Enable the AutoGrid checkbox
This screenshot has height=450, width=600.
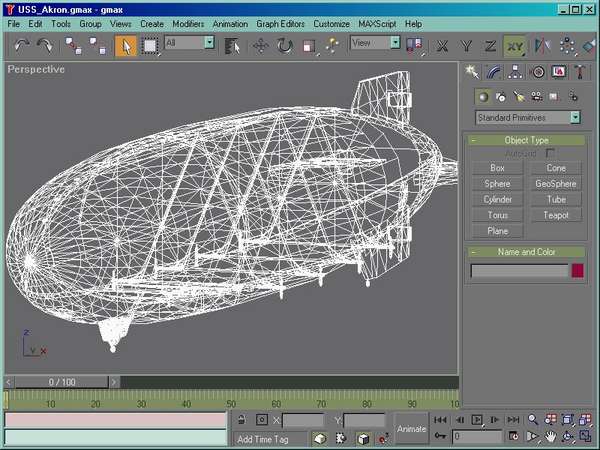coord(549,153)
